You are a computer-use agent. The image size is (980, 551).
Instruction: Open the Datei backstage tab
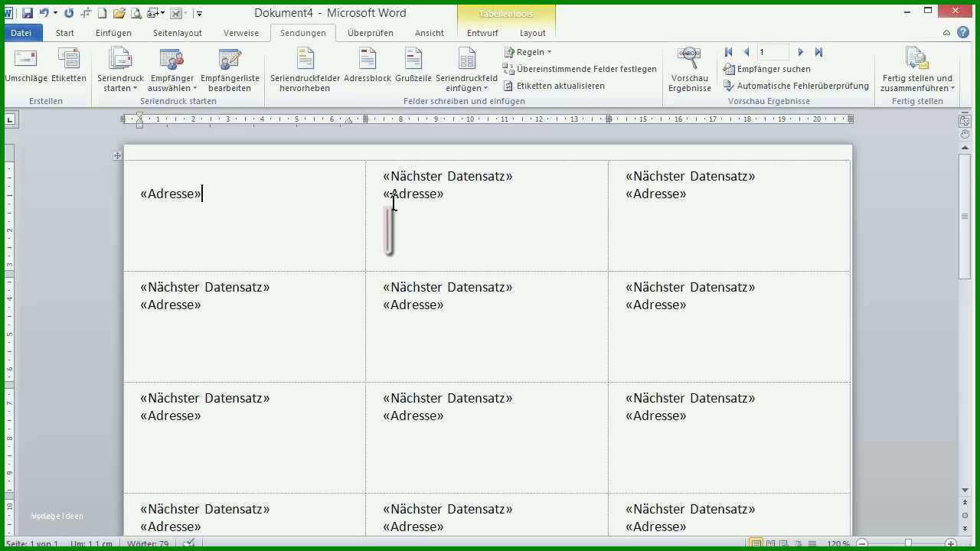(21, 33)
